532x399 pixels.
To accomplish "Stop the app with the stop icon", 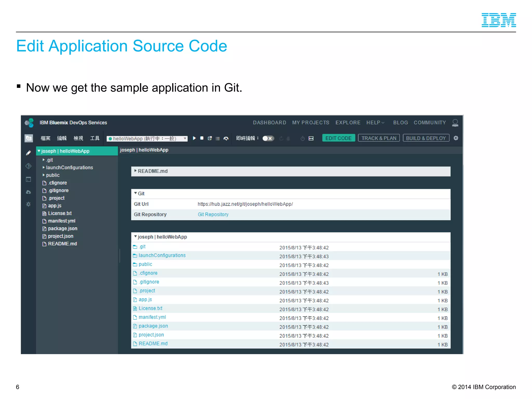I will pyautogui.click(x=202, y=138).
